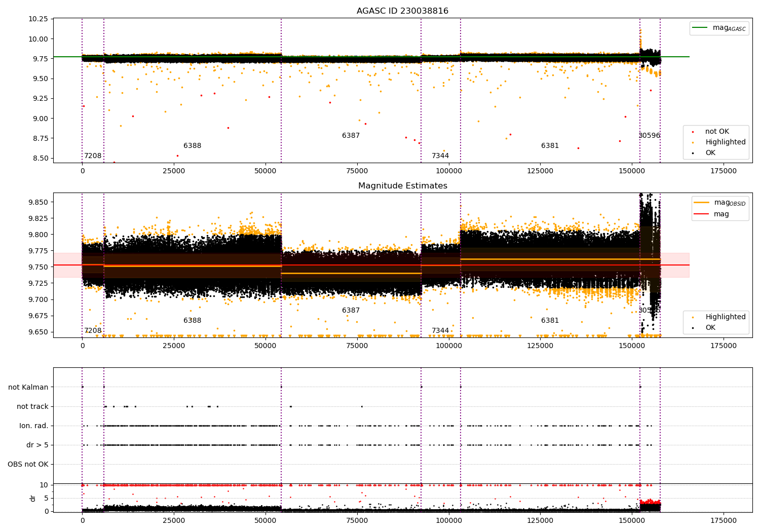The image size is (760, 532).
Task: Click the 'dr > 5' axis label
Action: point(37,445)
